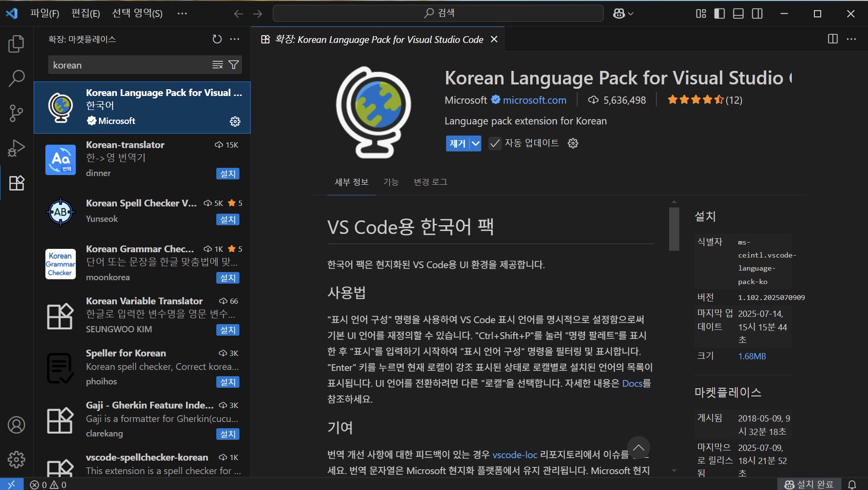Select Korean Language Pack in results list

(x=142, y=107)
